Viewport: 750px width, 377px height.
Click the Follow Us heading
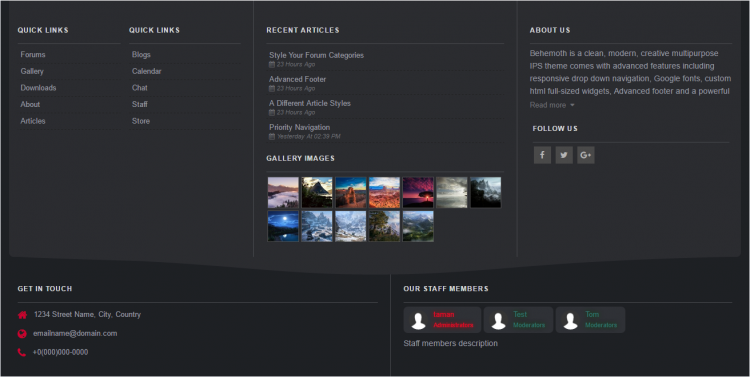click(555, 129)
